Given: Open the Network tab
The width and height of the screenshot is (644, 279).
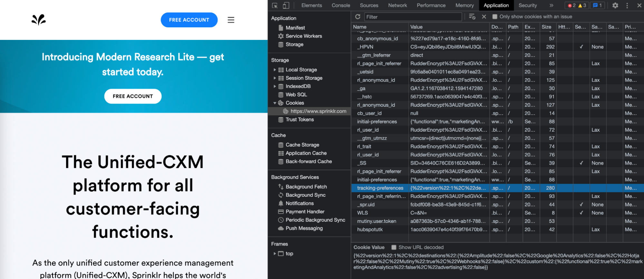Looking at the screenshot, I should [x=398, y=5].
